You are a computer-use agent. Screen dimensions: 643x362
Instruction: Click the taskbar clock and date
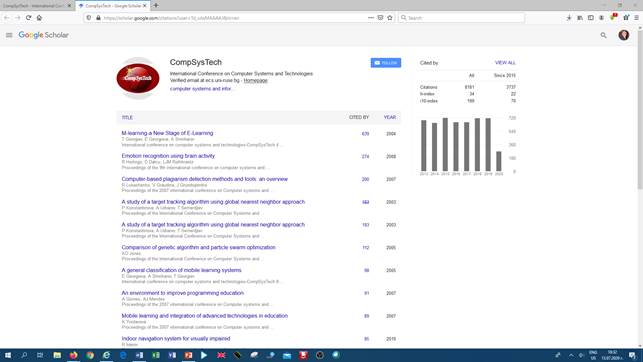click(x=612, y=355)
